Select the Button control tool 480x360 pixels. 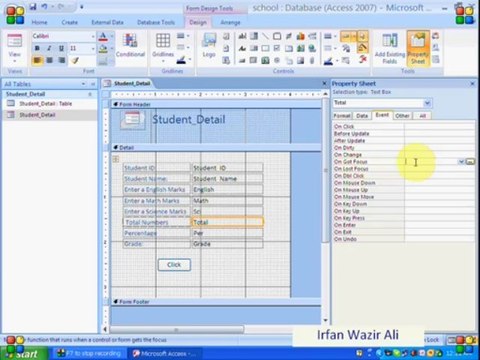tap(242, 60)
